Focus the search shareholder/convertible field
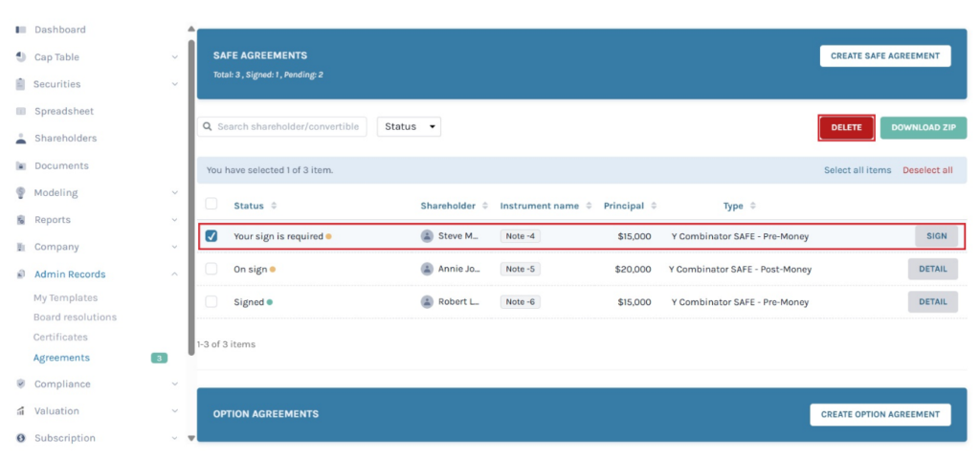This screenshot has width=980, height=460. pos(288,127)
